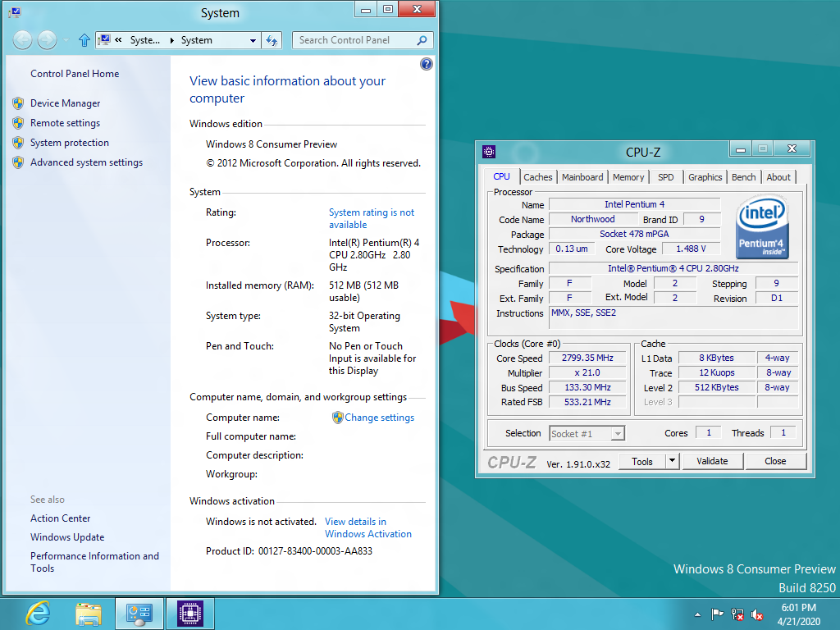Switch to Control Panel System taskbar button
This screenshot has height=630, width=840.
click(139, 614)
